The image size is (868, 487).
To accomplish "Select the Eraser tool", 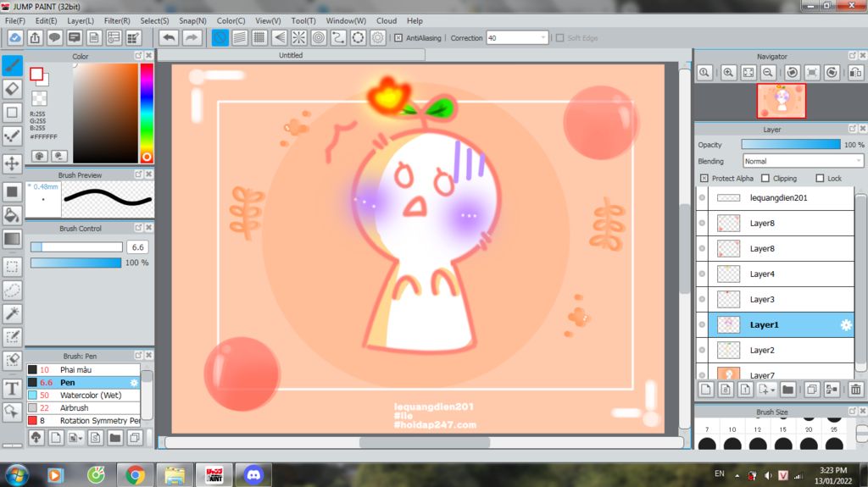I will tap(12, 89).
